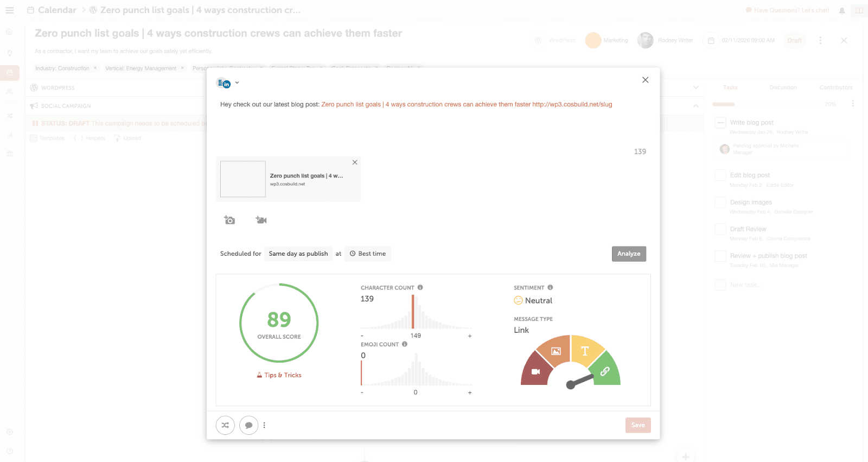The image size is (868, 462).
Task: Click the add photo camera icon
Action: pyautogui.click(x=229, y=220)
